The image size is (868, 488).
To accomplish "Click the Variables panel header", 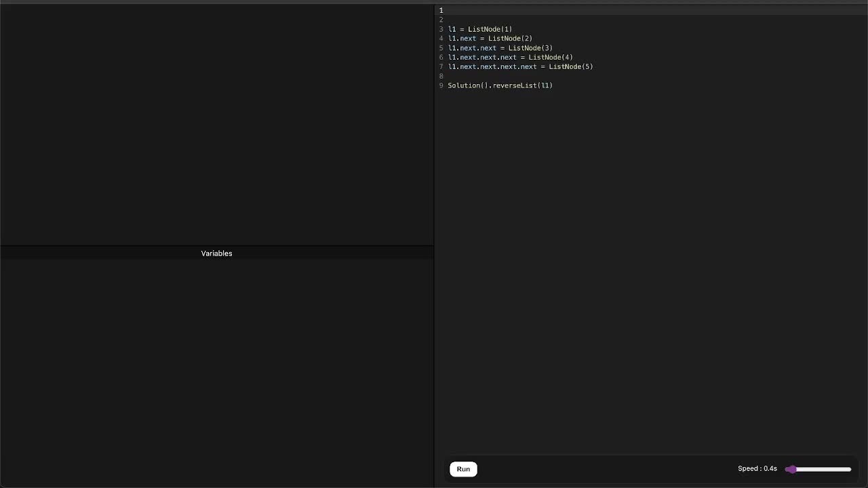I will 216,253.
